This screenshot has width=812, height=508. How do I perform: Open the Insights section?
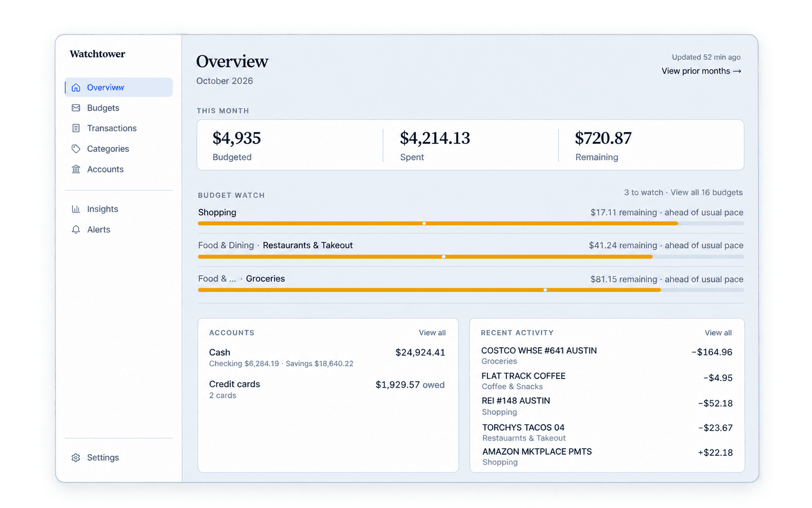point(119,209)
